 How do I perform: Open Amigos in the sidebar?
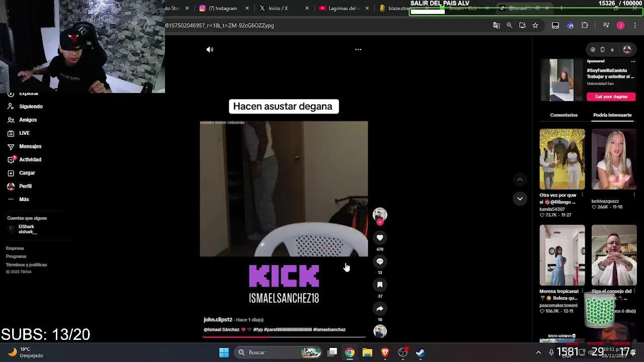click(22, 120)
